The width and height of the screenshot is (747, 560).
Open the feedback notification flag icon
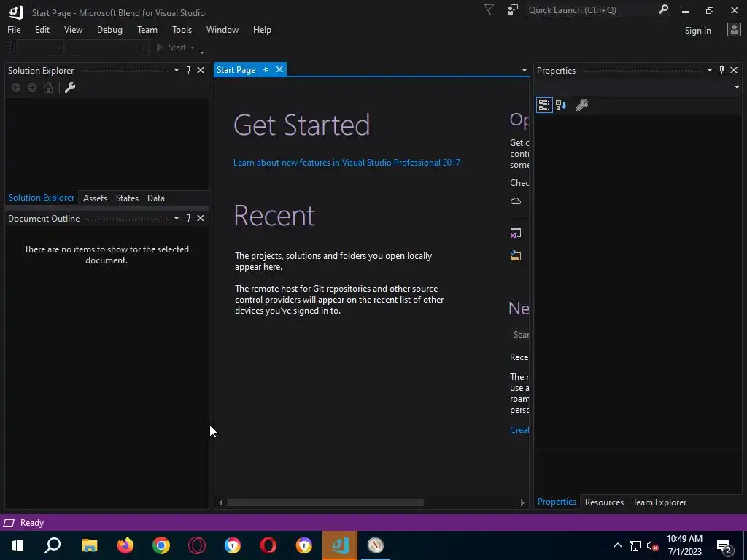coord(489,9)
